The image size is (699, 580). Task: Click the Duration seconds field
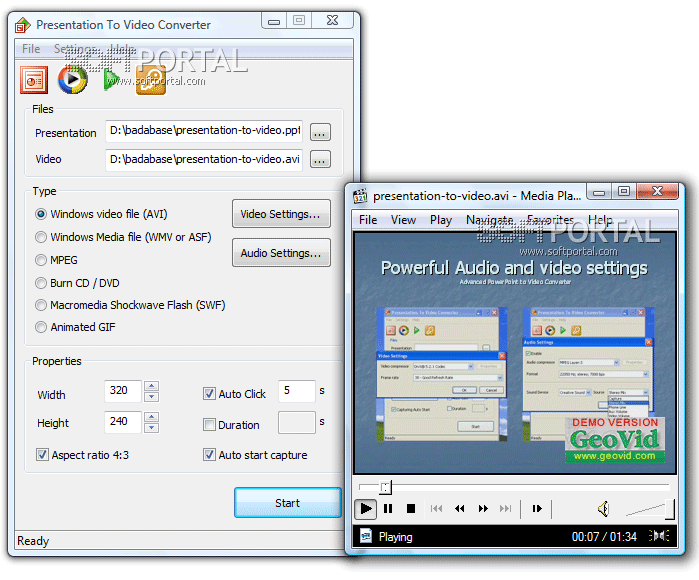point(297,422)
